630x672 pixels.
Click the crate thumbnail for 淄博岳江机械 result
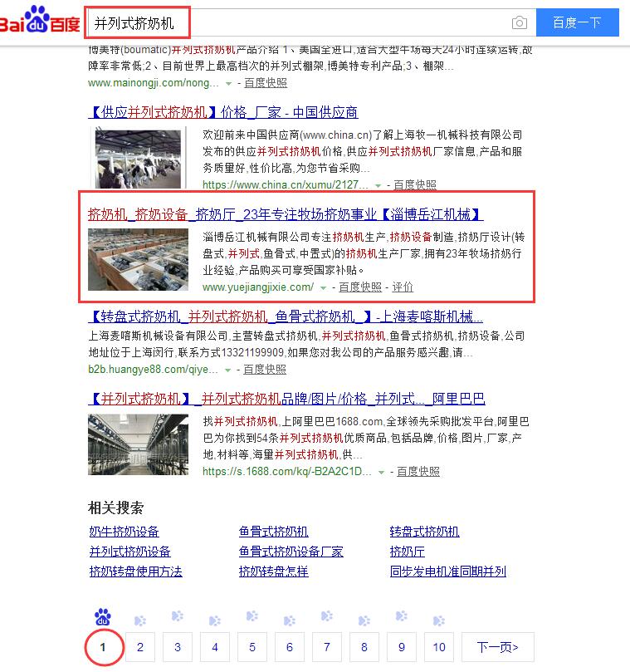pos(138,259)
